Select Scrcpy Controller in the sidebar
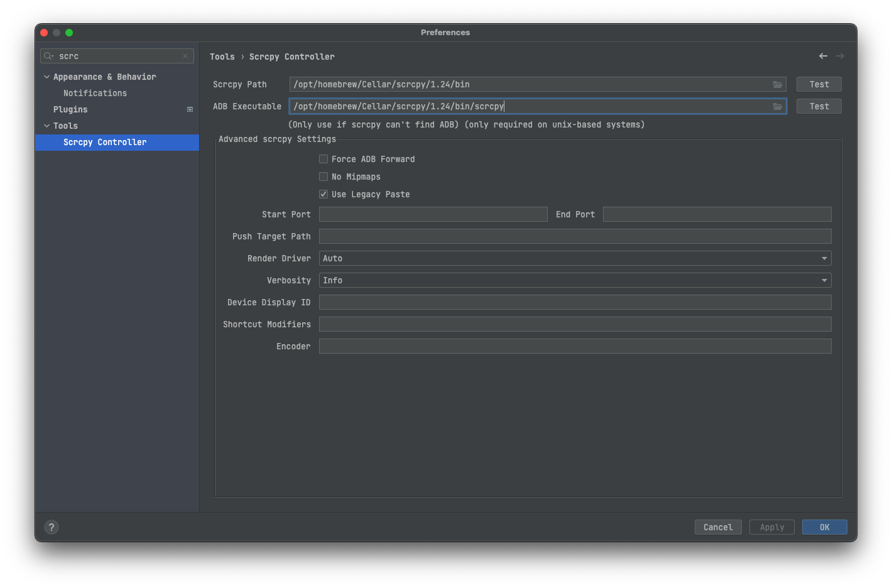This screenshot has width=892, height=588. pos(104,142)
